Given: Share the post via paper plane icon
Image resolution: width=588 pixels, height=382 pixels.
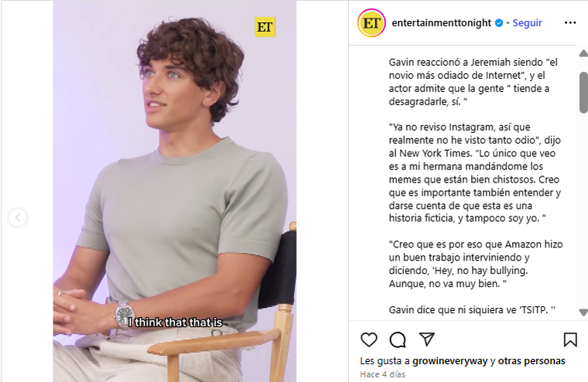Looking at the screenshot, I should [x=427, y=339].
